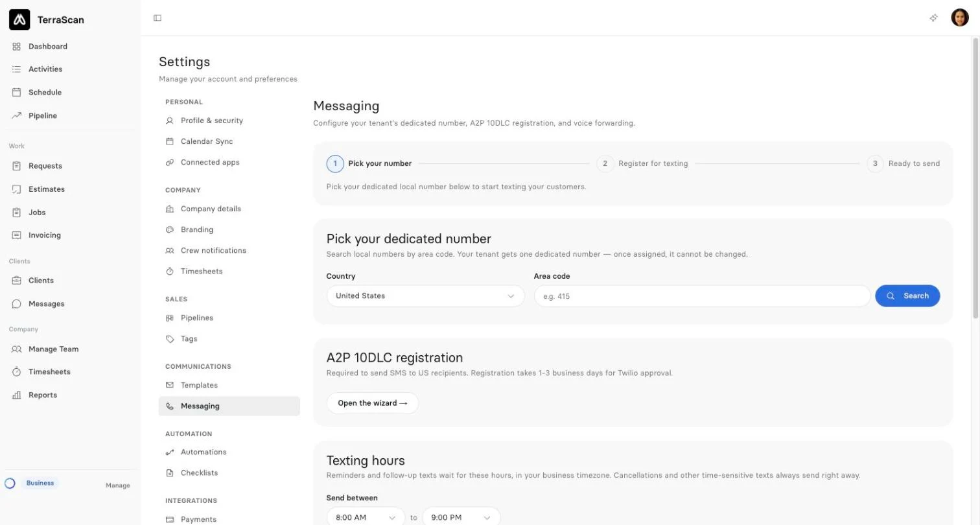The image size is (980, 525).
Task: Click the TerraScan logo icon
Action: (19, 19)
